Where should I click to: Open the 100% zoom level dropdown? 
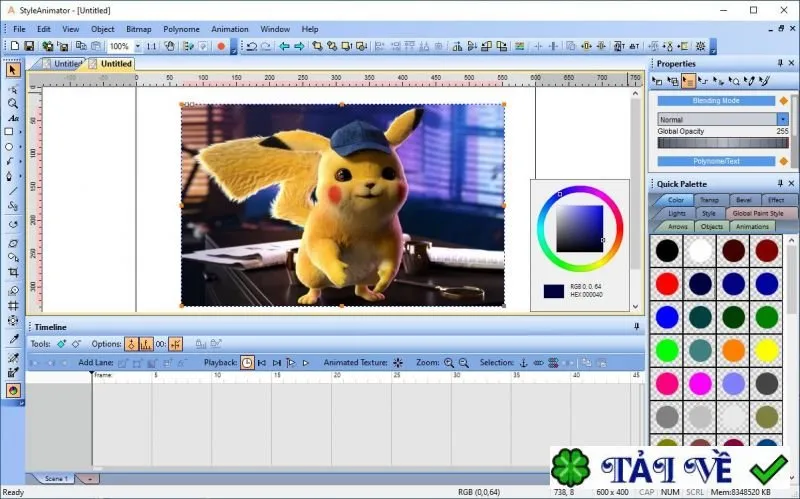pyautogui.click(x=137, y=46)
